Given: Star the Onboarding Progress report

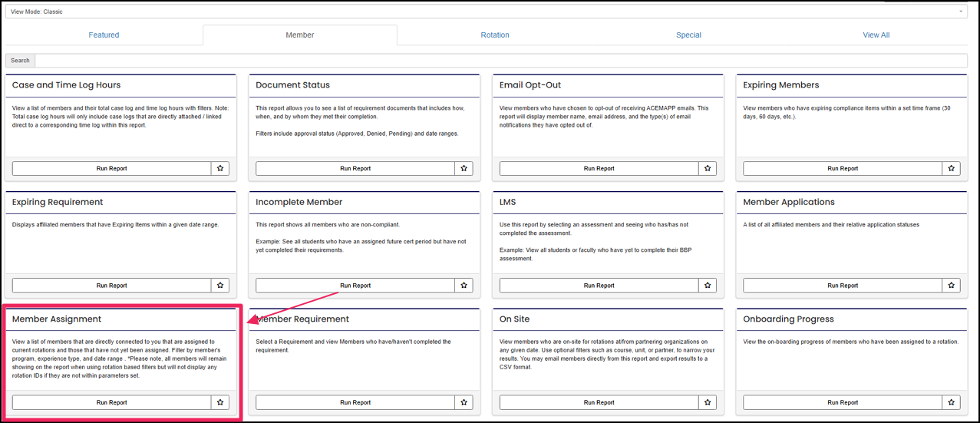Looking at the screenshot, I should pos(952,402).
